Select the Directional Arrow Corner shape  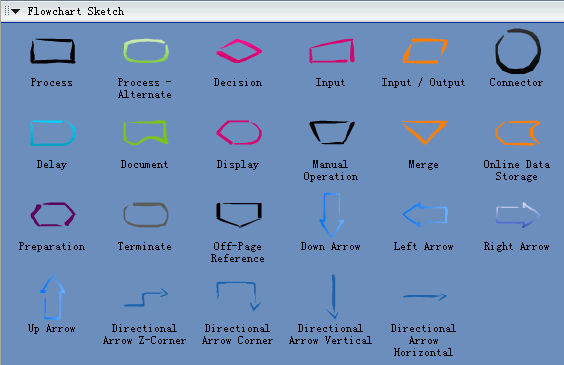tap(239, 296)
